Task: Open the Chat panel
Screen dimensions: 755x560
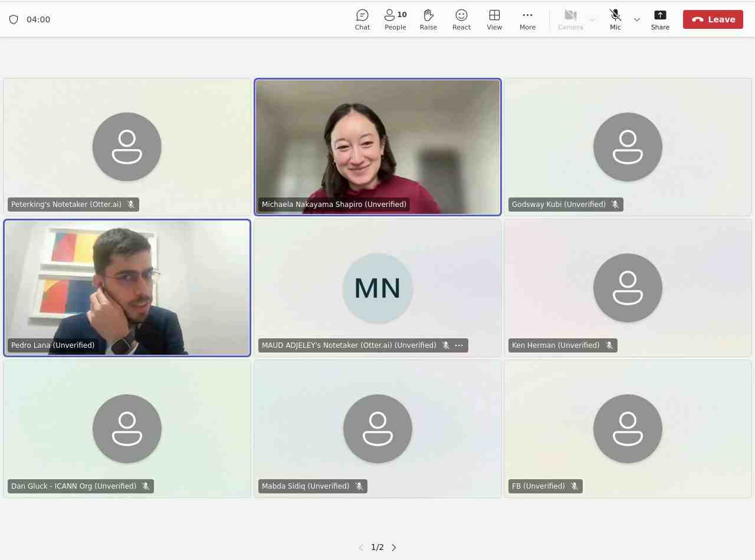Action: coord(362,19)
